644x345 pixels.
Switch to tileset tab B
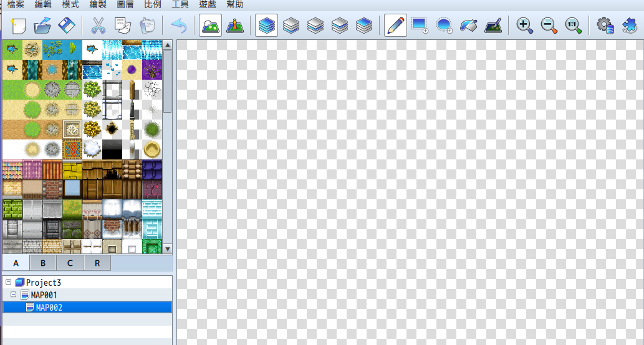pos(43,263)
